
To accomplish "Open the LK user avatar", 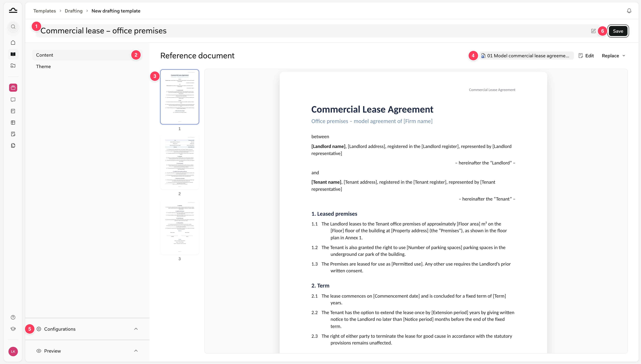I will click(x=13, y=352).
